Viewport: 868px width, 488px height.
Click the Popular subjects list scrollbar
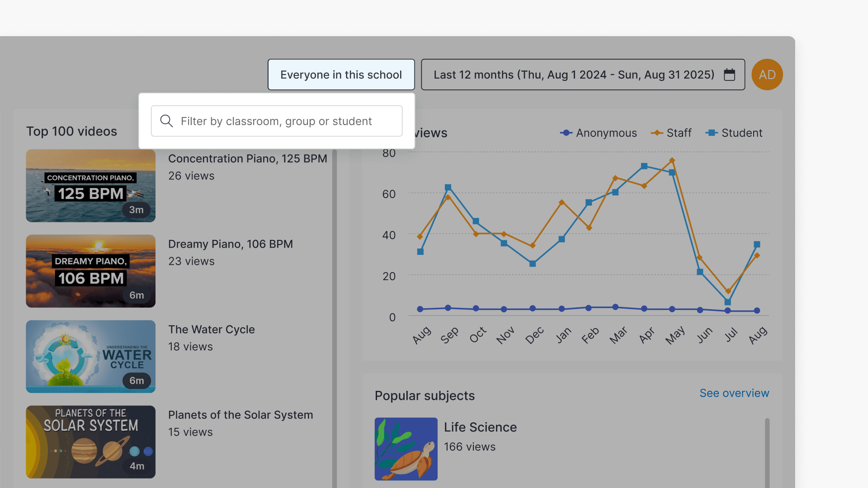click(767, 453)
